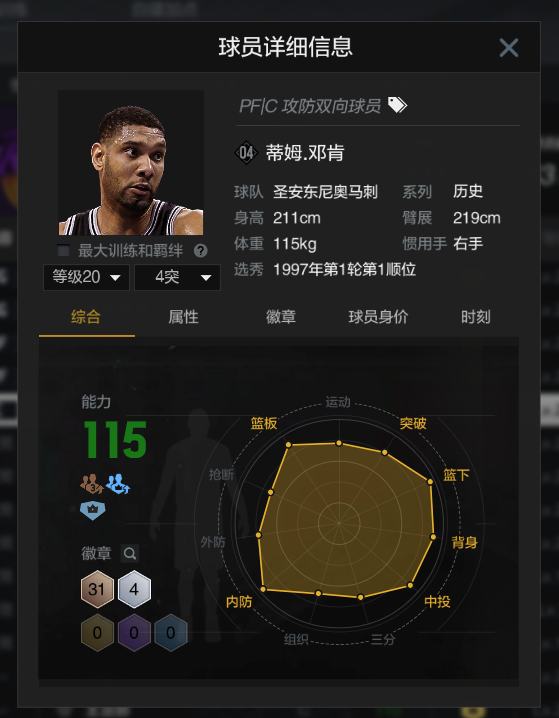Click the brown trio bond icon
559x718 pixels.
click(92, 484)
